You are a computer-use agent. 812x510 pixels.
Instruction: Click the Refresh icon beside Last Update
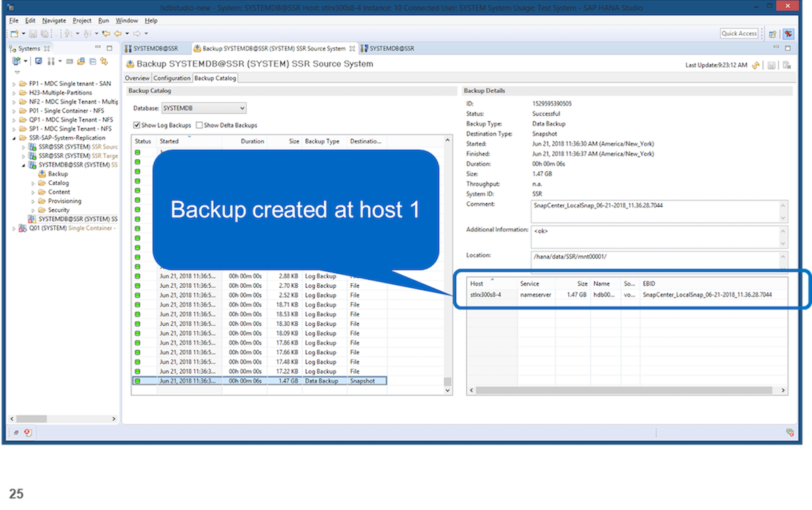pyautogui.click(x=755, y=65)
